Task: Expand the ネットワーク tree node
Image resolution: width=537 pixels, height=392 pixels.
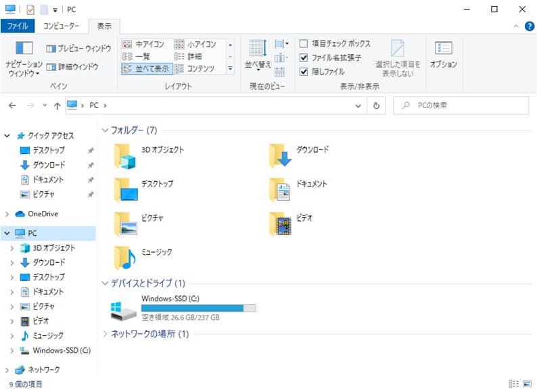Action: [x=7, y=370]
